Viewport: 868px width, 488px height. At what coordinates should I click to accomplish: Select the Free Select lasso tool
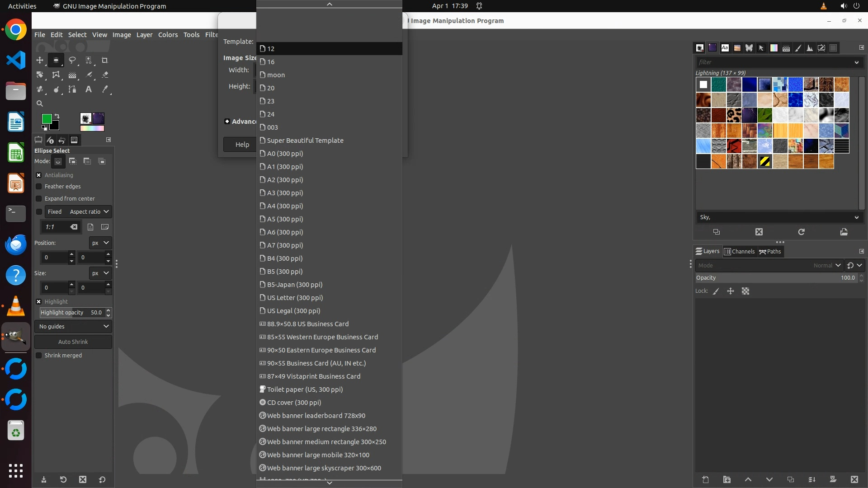pos(72,60)
